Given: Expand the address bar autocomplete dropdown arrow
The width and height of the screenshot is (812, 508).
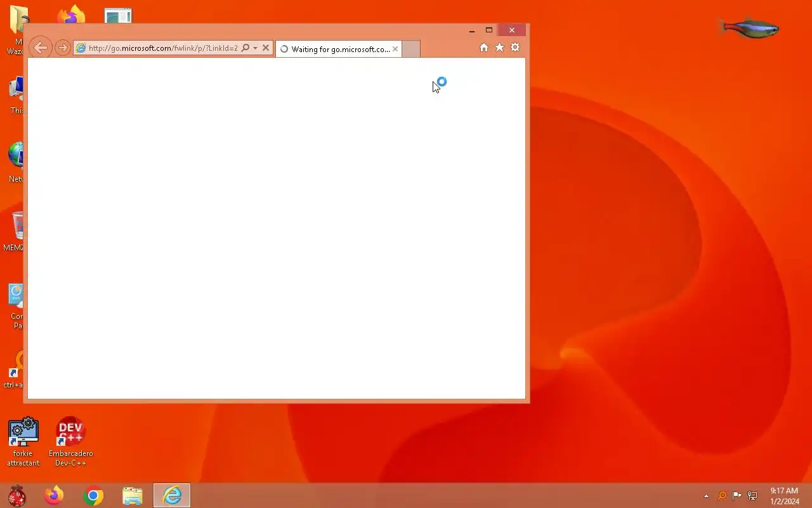Looking at the screenshot, I should [255, 48].
